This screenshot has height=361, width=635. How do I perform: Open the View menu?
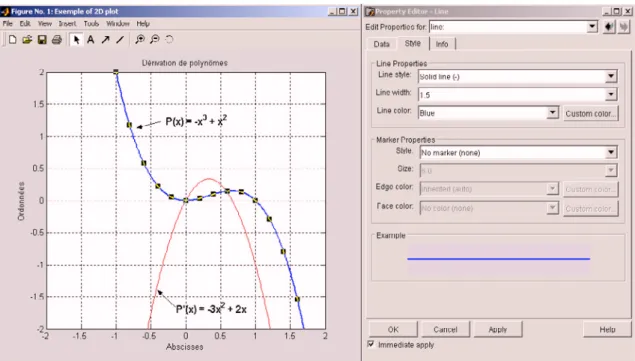click(45, 23)
